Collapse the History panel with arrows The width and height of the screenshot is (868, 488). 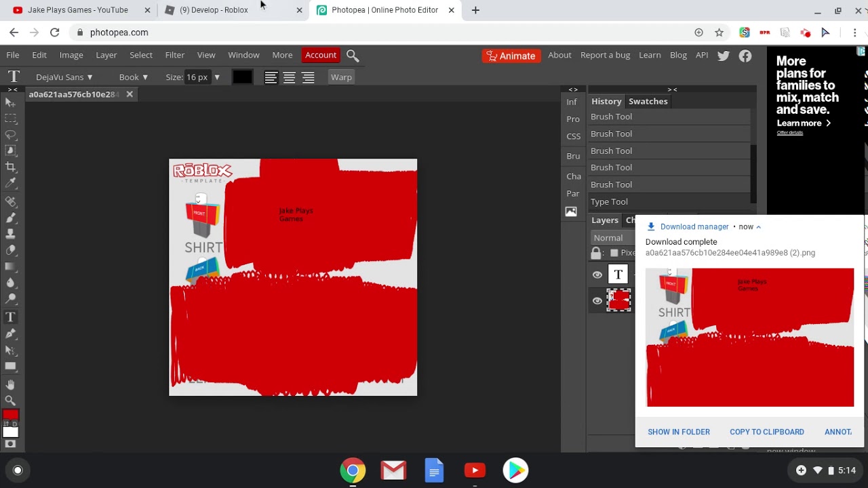(x=672, y=89)
